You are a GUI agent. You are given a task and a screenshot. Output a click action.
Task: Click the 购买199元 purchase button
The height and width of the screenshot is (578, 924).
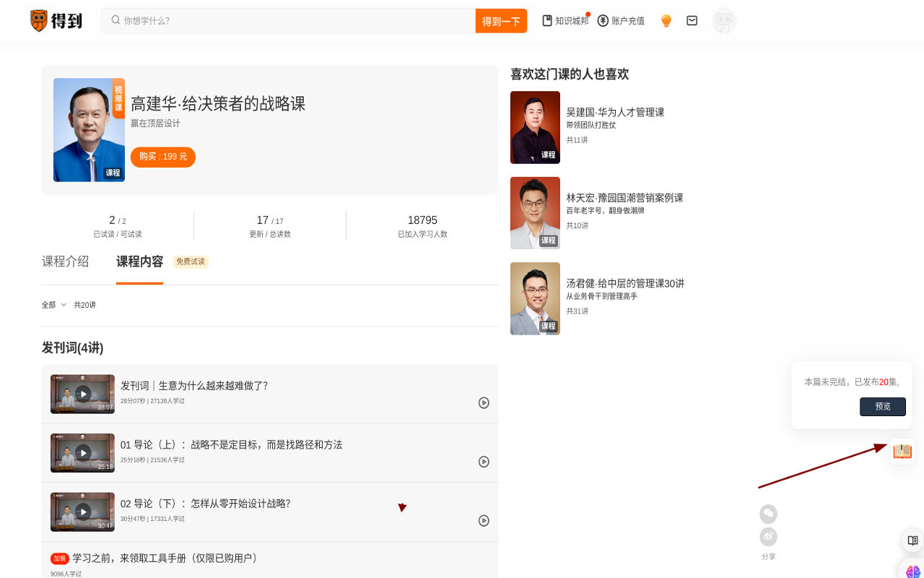(162, 156)
